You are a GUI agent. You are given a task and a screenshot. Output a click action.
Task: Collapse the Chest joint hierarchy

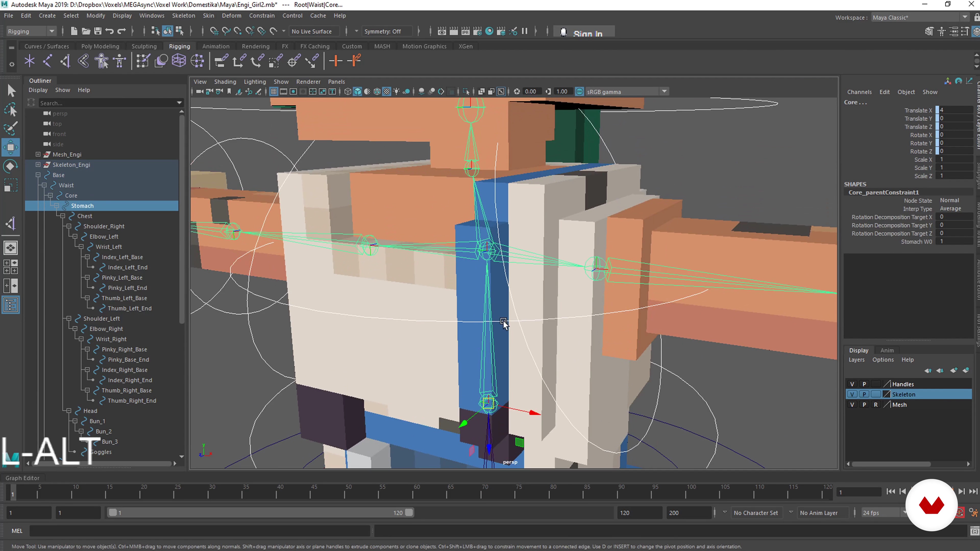63,216
